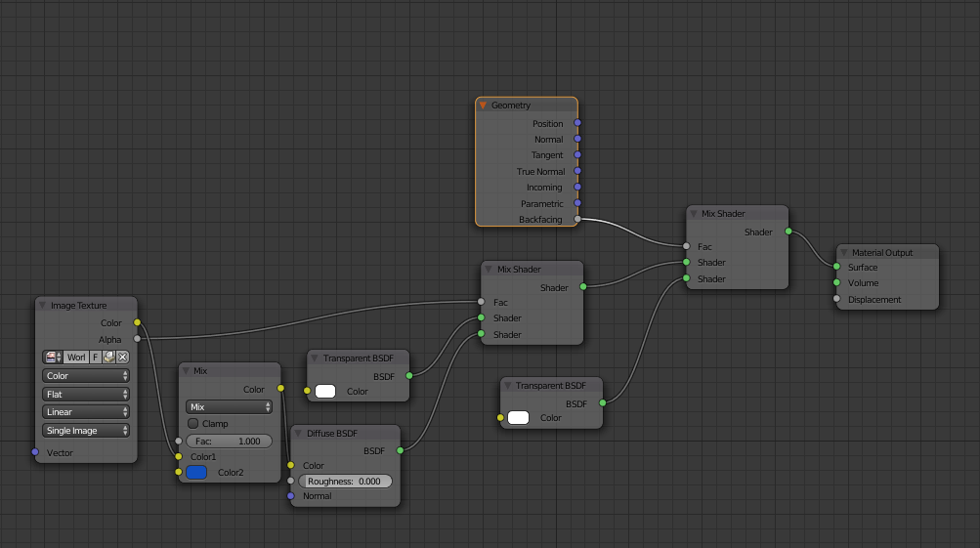Click the Image Texture node title
This screenshot has width=980, height=548.
[79, 306]
